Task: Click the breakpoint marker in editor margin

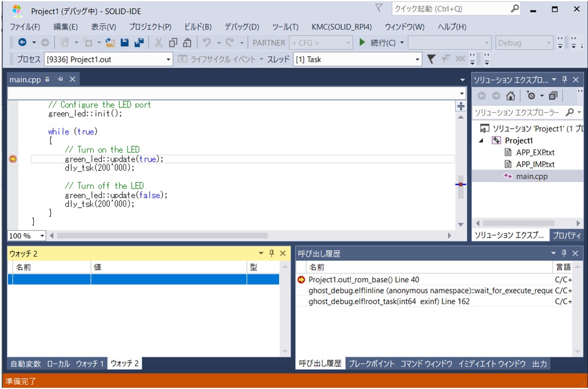Action: pyautogui.click(x=13, y=159)
